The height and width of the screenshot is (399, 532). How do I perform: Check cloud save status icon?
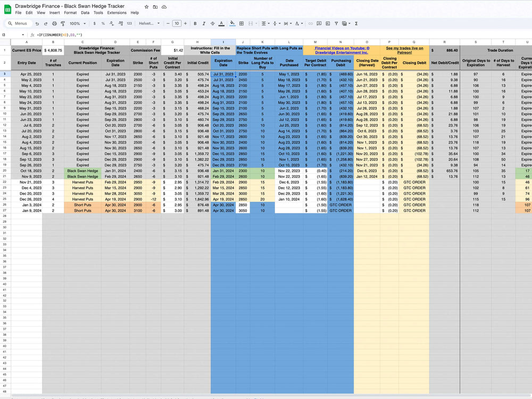click(164, 7)
